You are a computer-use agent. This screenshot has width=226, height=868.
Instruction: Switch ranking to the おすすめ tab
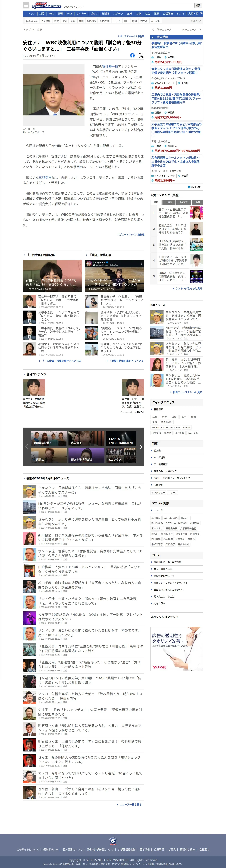tap(184, 202)
